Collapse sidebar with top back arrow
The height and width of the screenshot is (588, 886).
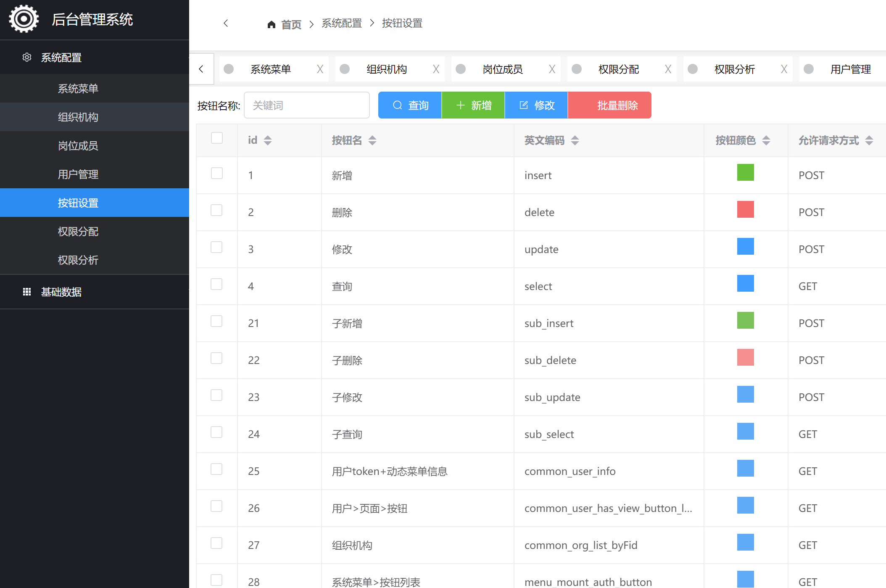[226, 23]
